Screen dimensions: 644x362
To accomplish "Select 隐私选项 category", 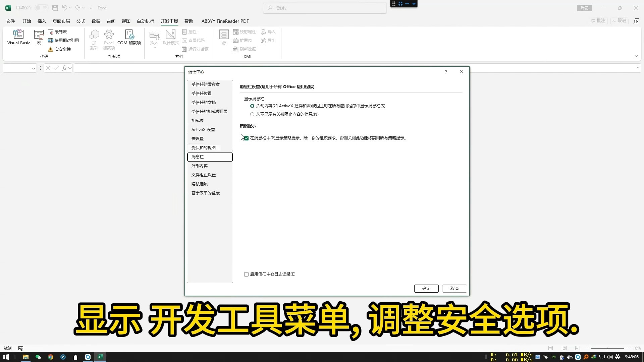I will 210,184.
